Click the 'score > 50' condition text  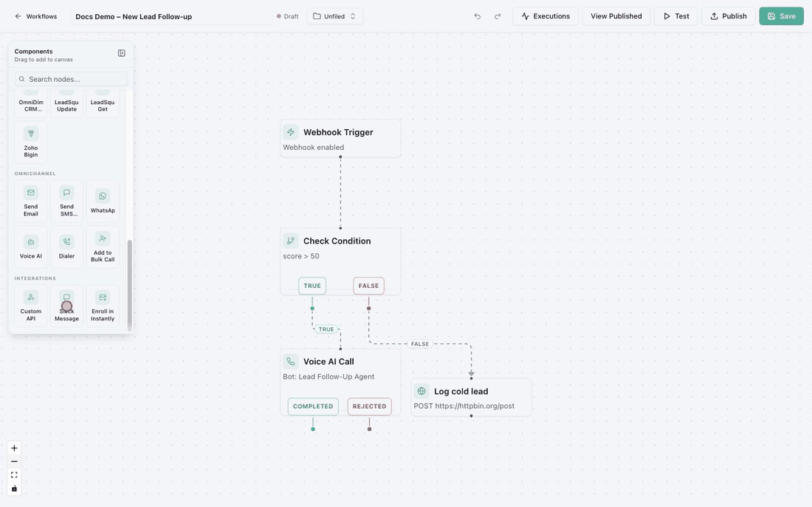pyautogui.click(x=301, y=256)
